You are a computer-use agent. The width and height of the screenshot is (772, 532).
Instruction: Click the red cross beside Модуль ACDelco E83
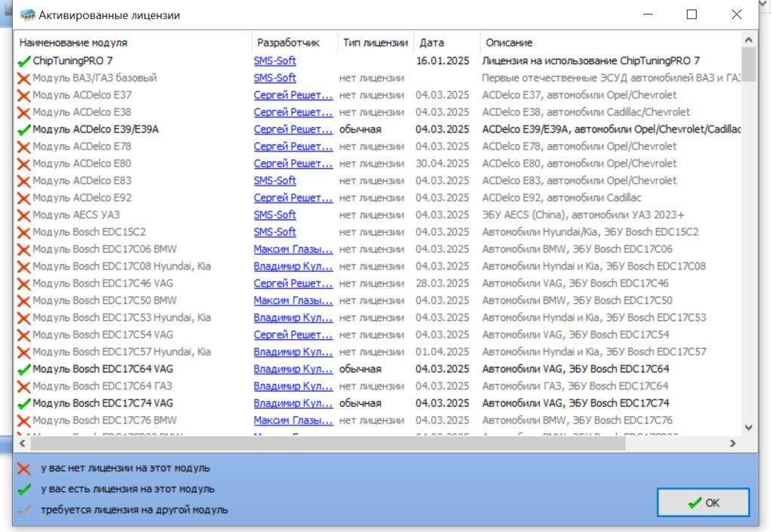coord(23,181)
